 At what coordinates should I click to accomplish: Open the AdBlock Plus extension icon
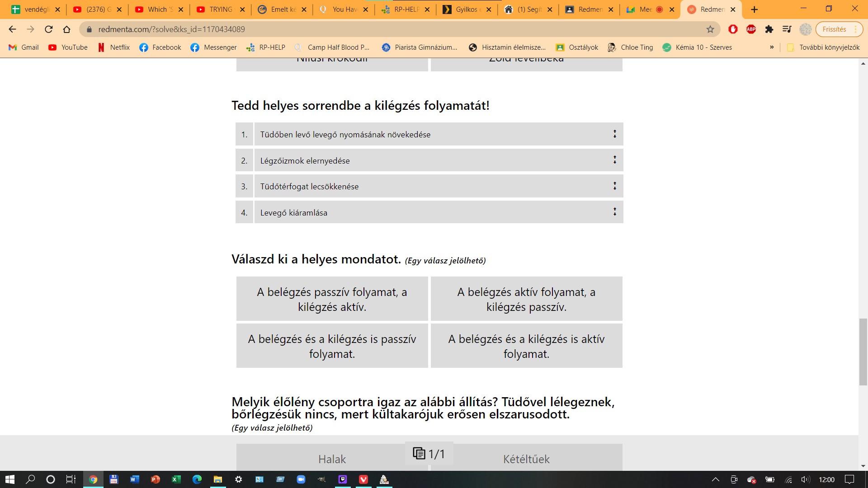(x=751, y=29)
